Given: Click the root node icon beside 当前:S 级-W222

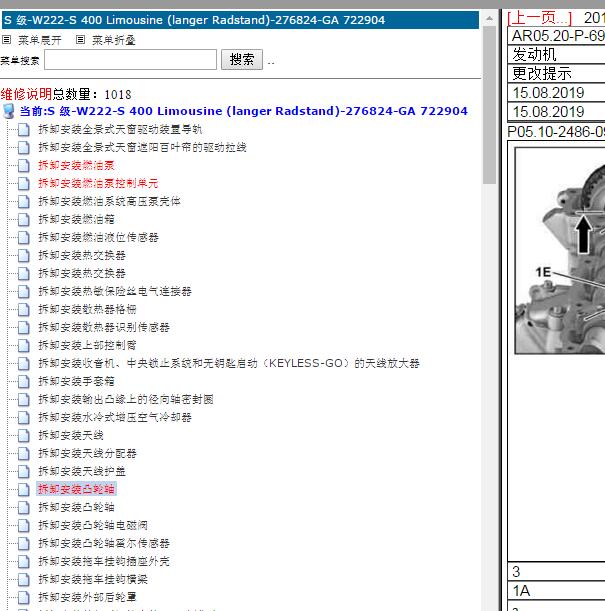Looking at the screenshot, I should click(x=9, y=111).
